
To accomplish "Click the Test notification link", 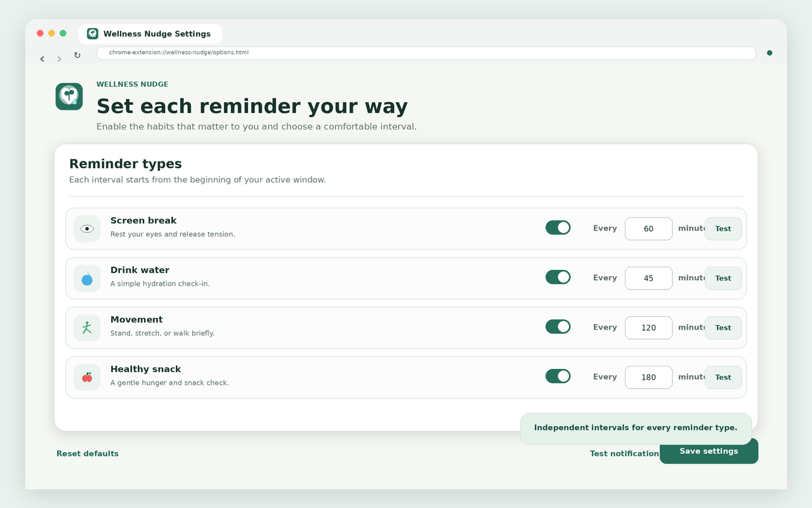I will 624,453.
